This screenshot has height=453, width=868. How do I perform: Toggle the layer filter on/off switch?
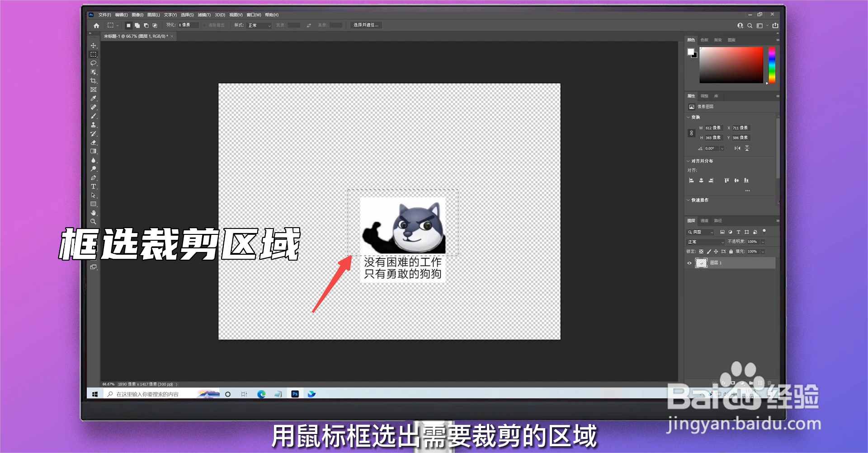(764, 231)
